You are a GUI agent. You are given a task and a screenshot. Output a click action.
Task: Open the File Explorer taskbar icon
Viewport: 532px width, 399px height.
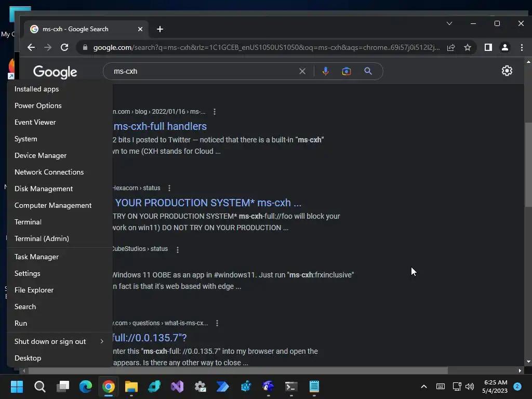(x=131, y=387)
